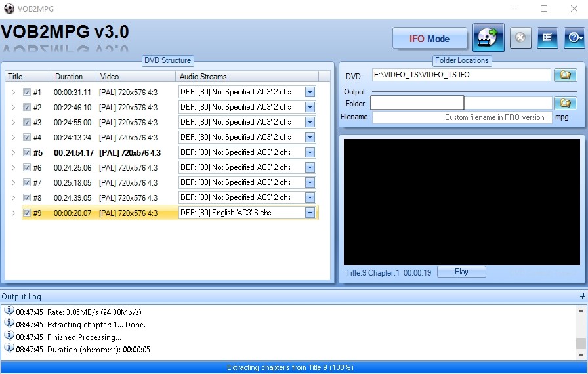The height and width of the screenshot is (374, 588).
Task: Click the Audio Streams column header
Action: (x=247, y=77)
